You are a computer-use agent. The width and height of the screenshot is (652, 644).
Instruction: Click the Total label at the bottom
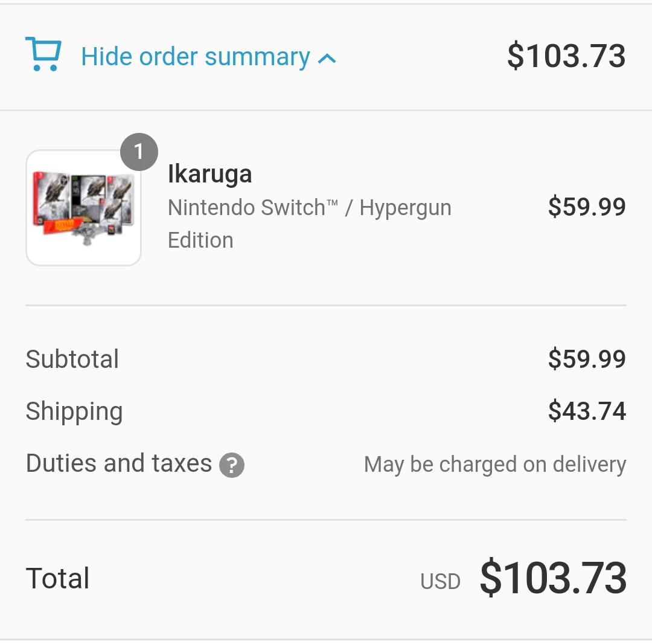tap(57, 578)
